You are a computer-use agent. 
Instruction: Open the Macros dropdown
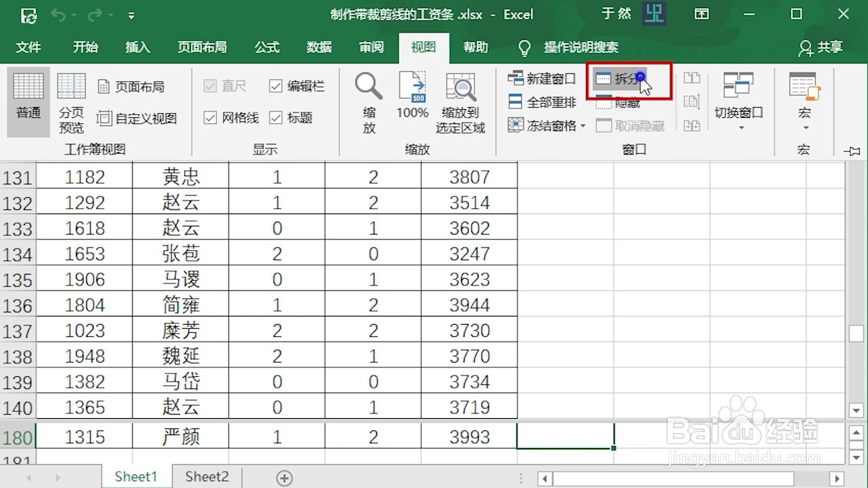pyautogui.click(x=804, y=102)
